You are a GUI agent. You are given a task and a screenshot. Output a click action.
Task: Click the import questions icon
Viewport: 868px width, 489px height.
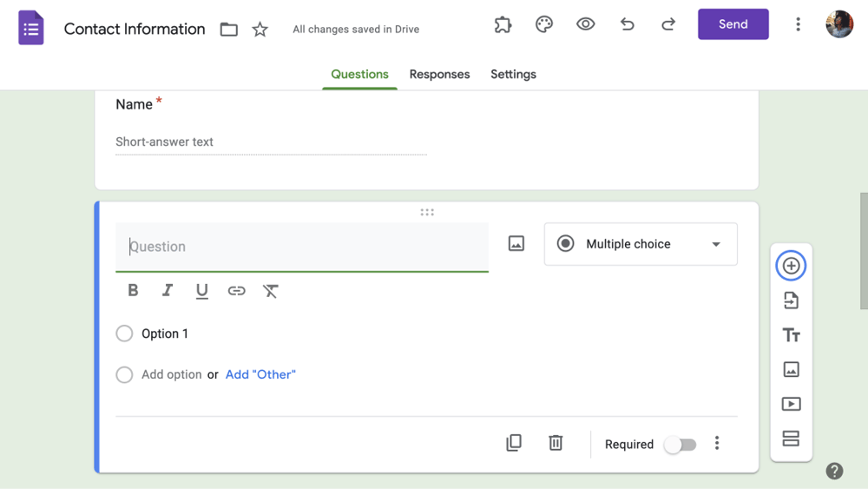pos(791,301)
